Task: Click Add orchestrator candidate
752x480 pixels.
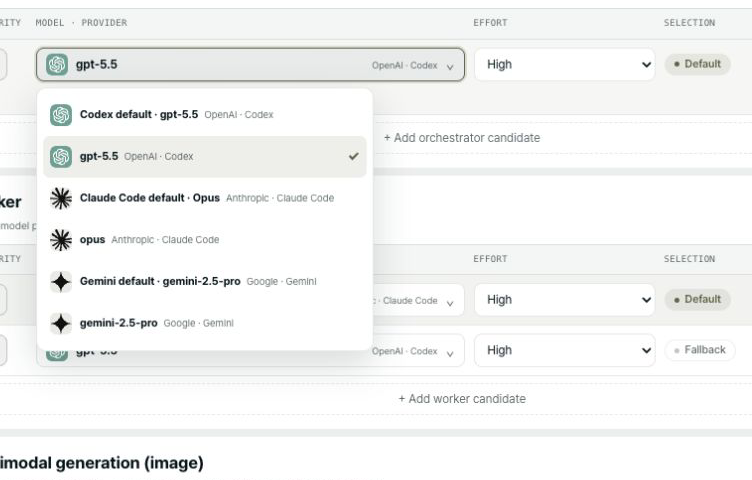Action: click(x=462, y=138)
